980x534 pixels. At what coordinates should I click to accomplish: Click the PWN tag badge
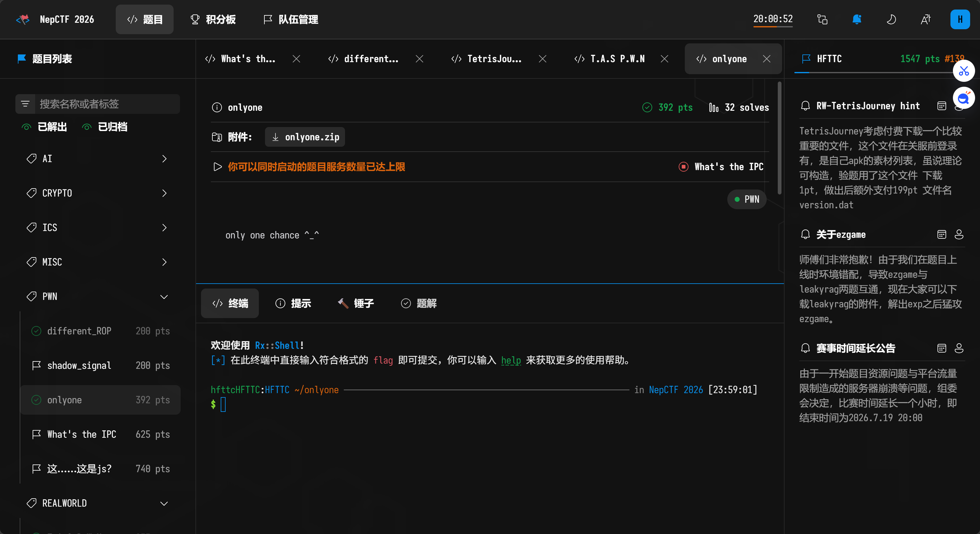[747, 199]
